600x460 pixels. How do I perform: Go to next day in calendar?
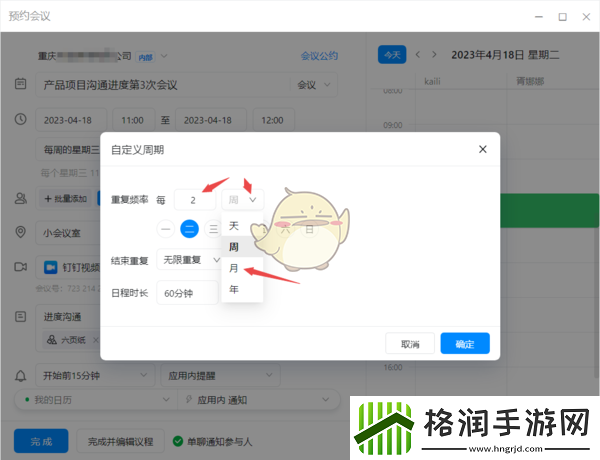tap(434, 55)
